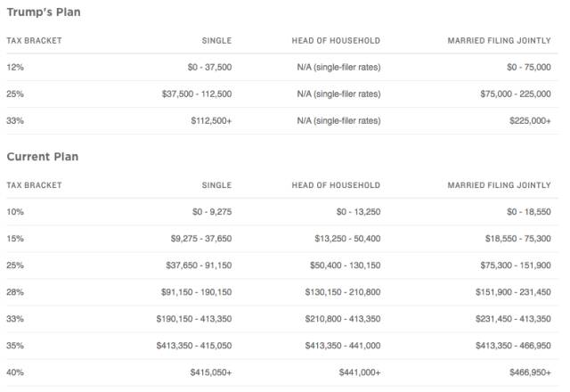The image size is (570, 392).
Task: Select the 15% tax bracket label
Action: pyautogui.click(x=15, y=239)
